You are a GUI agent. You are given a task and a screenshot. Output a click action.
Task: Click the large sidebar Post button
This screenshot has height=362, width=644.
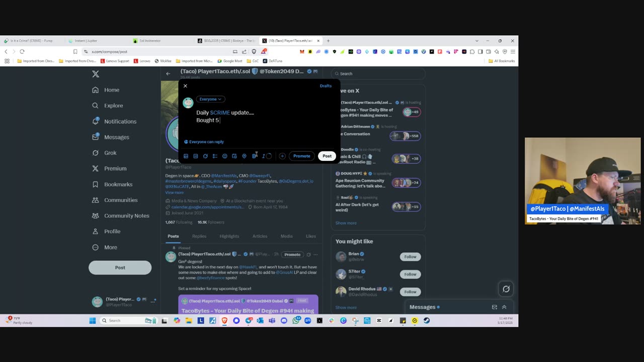coord(120,267)
